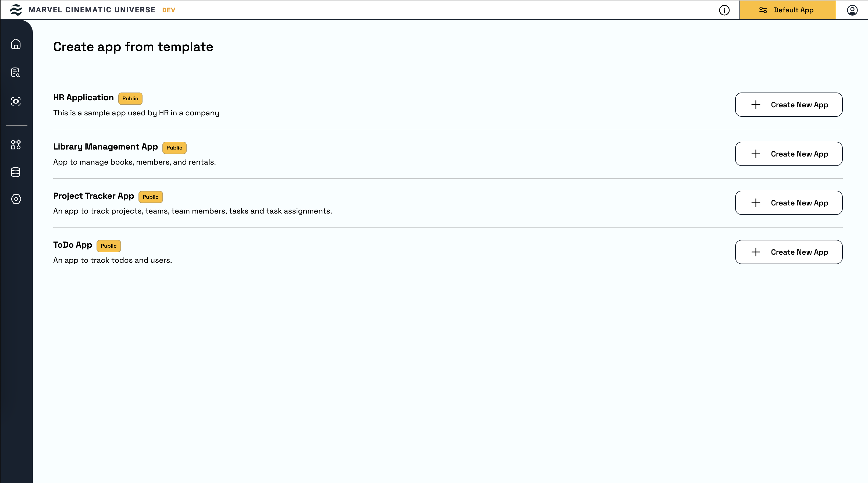
Task: Click the HR Application Public badge
Action: coord(130,98)
